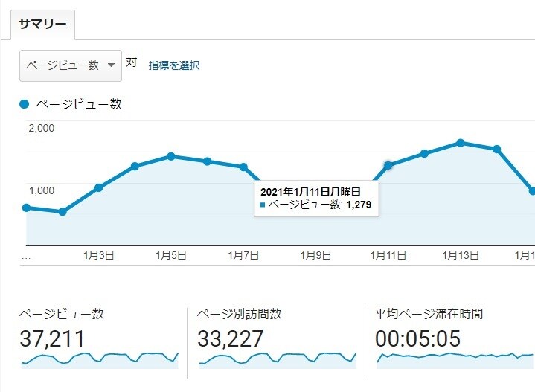Click the 平均ページ滞在時間 metric heading
This screenshot has height=392, width=535.
[x=429, y=314]
